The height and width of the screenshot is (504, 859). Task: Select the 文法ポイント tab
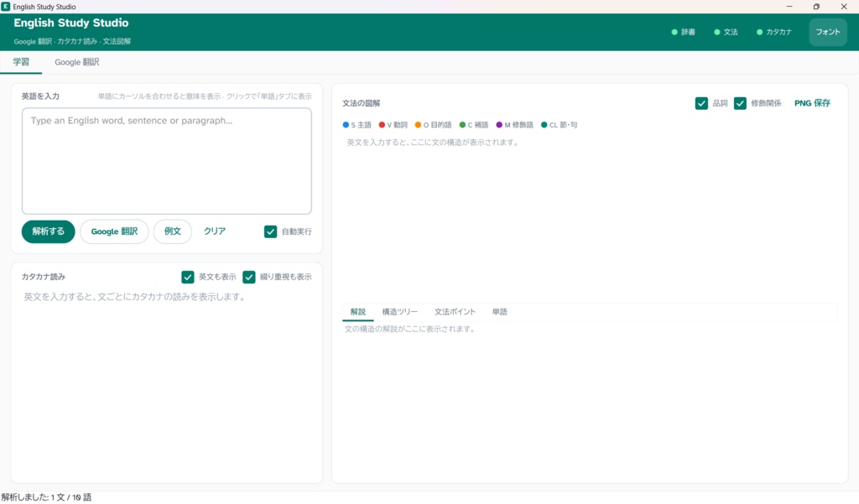(x=455, y=312)
